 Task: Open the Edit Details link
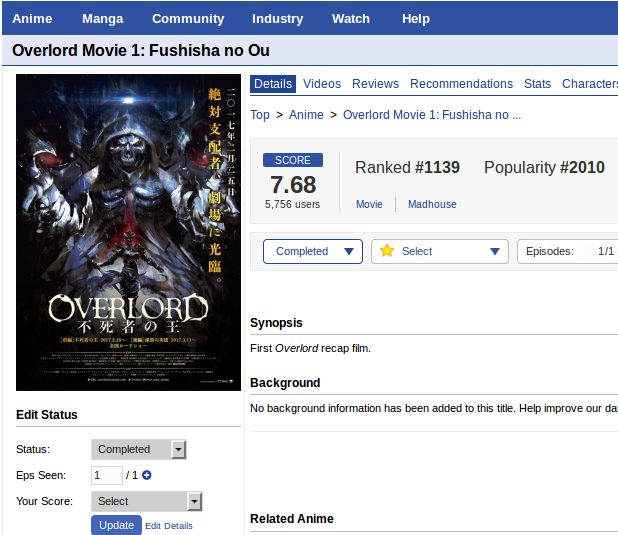[x=169, y=526]
